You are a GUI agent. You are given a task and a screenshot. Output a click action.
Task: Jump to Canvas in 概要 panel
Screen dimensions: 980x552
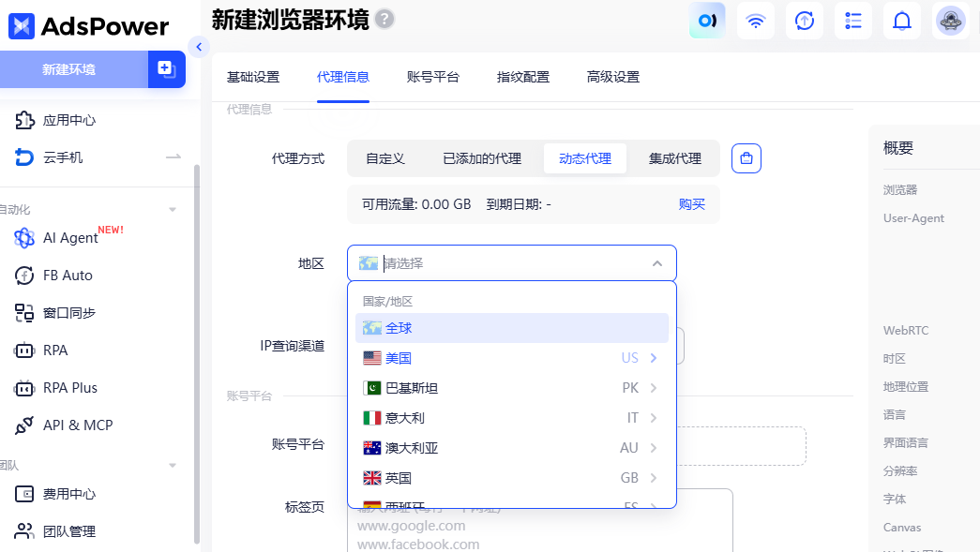click(x=902, y=527)
